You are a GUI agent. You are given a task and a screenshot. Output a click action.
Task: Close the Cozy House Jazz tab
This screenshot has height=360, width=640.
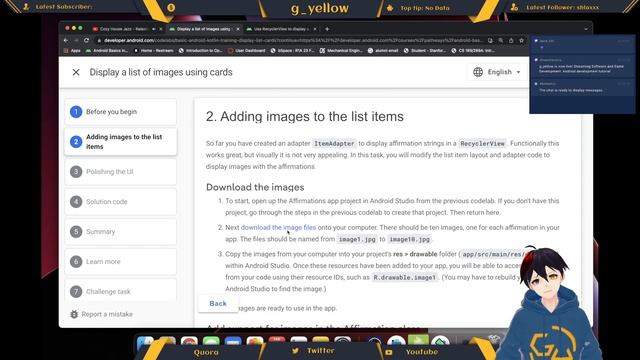[160, 29]
